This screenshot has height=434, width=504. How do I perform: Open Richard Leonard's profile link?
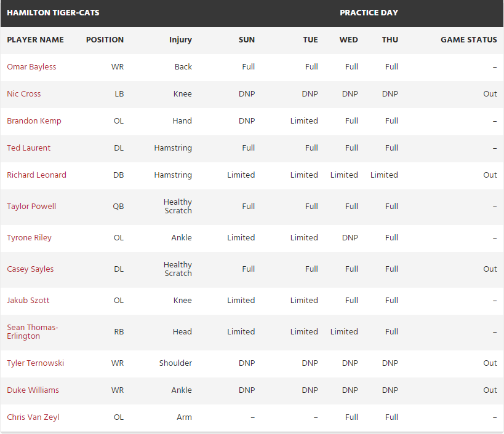click(x=36, y=175)
